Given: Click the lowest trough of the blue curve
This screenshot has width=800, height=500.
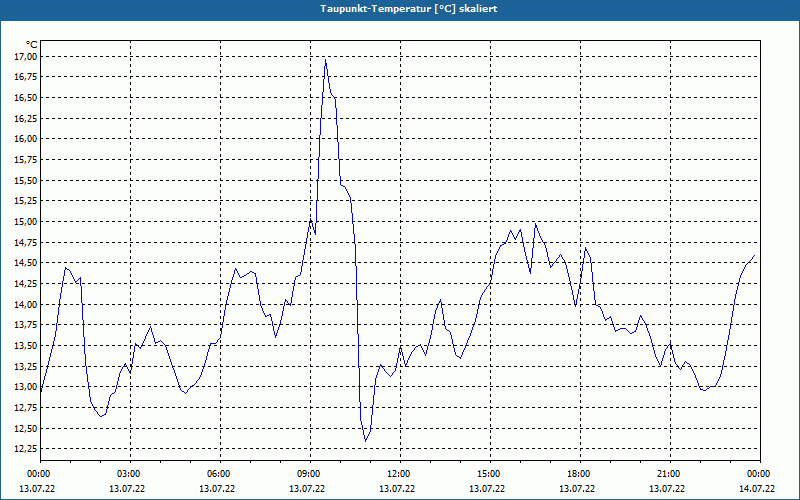Looking at the screenshot, I should [x=365, y=440].
